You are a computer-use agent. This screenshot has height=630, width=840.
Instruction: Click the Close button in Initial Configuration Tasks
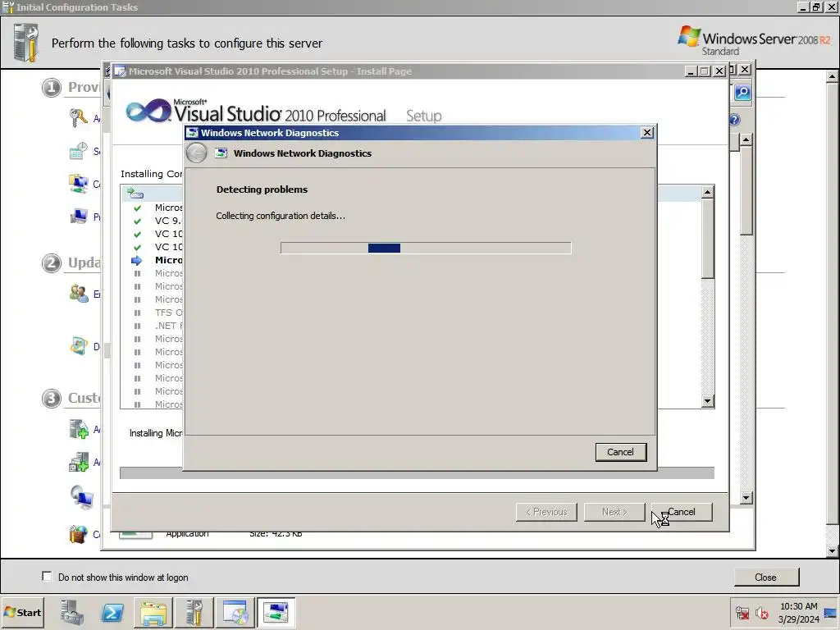point(765,577)
